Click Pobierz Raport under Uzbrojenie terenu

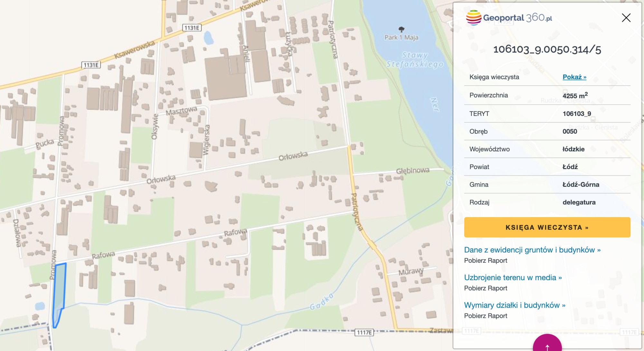485,288
